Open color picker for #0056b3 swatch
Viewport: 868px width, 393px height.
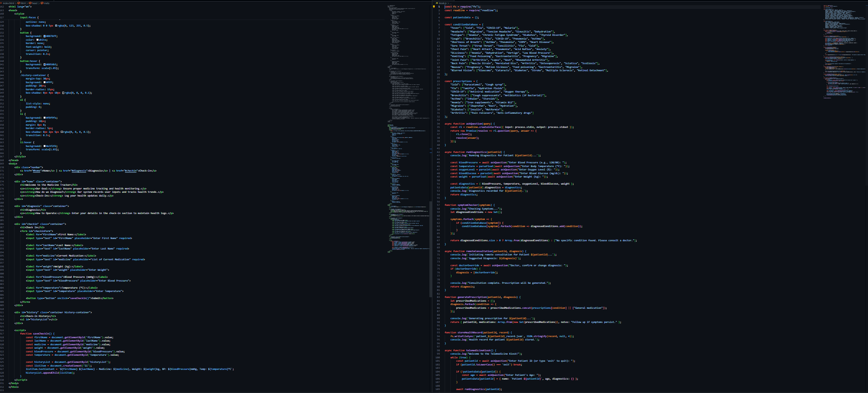(x=45, y=65)
